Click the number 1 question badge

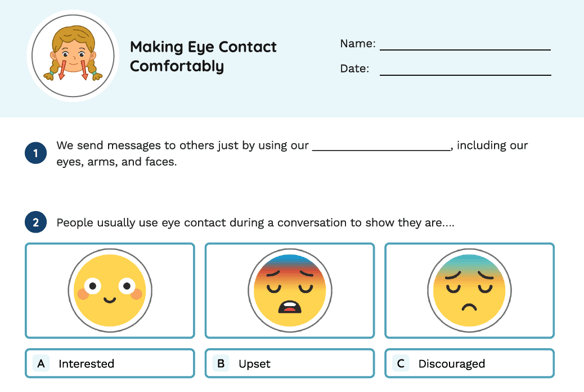click(36, 153)
